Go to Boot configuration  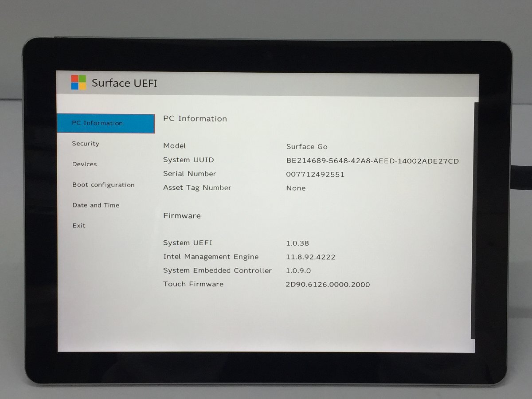click(x=103, y=185)
